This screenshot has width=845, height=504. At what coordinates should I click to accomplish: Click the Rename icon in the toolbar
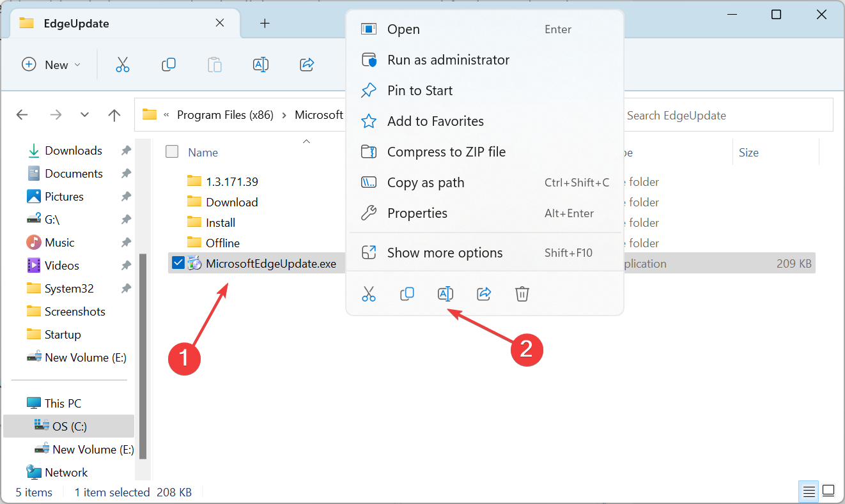click(x=261, y=65)
